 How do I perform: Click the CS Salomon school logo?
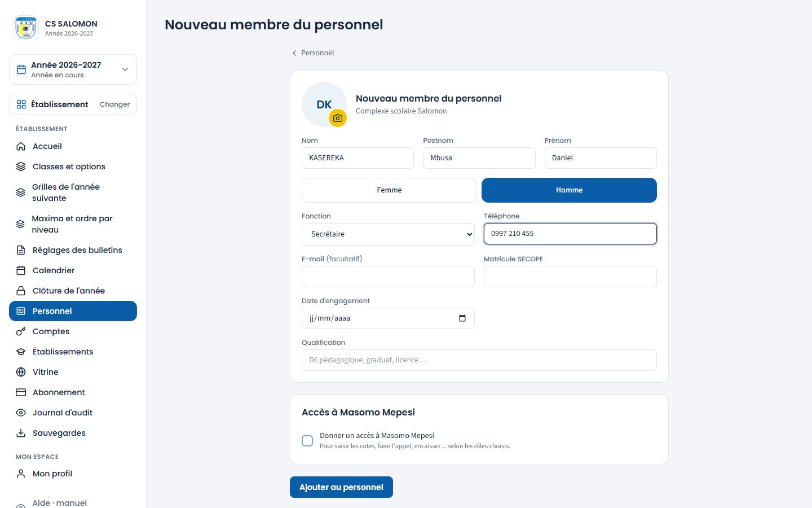25,28
